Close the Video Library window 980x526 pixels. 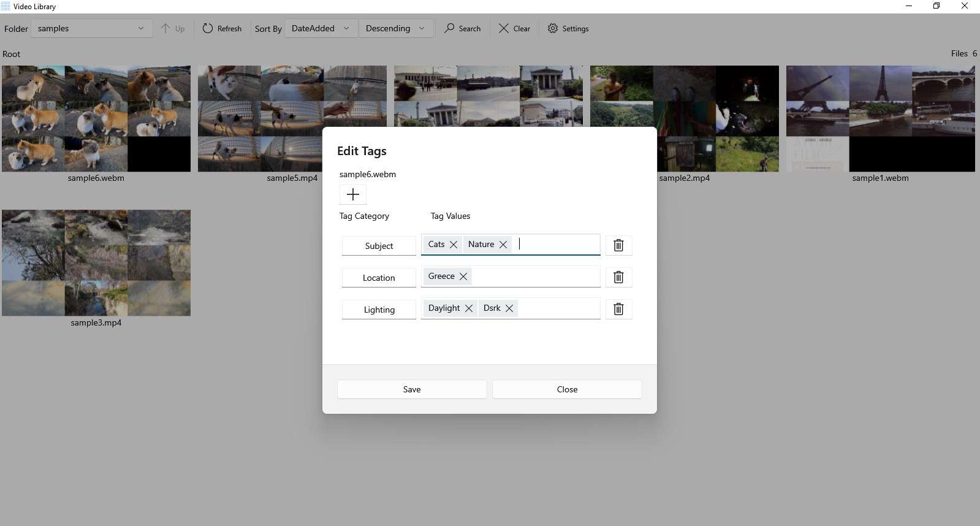point(965,6)
